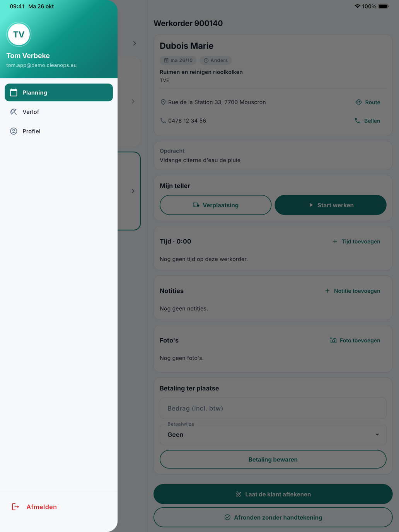Click the Dubois Marie customer name
The image size is (399, 532).
click(186, 46)
